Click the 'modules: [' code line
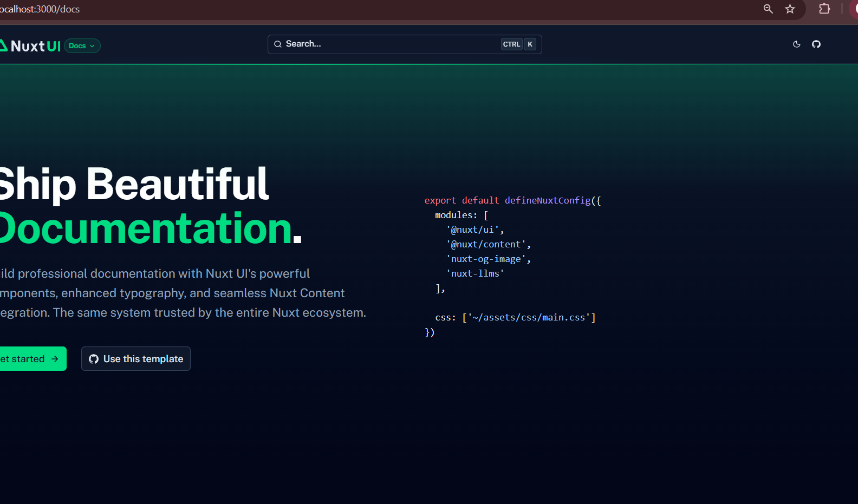Image resolution: width=858 pixels, height=504 pixels. (x=461, y=215)
